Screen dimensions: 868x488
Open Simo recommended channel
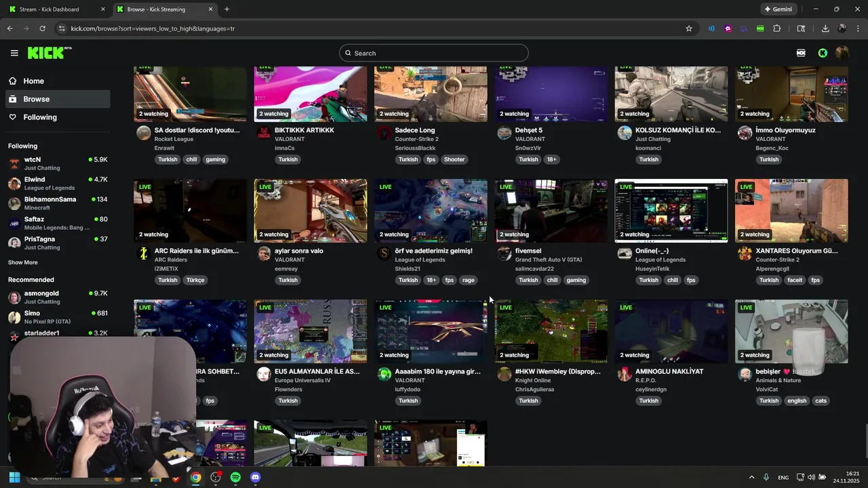[58, 317]
